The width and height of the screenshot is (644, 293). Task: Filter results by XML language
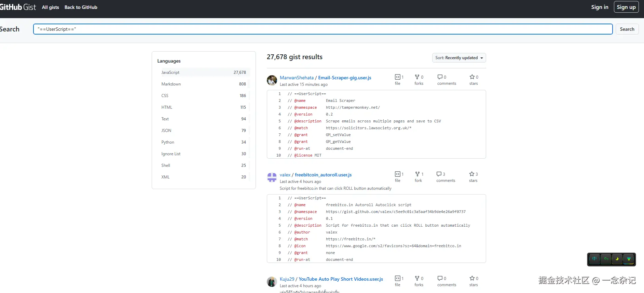[204, 177]
